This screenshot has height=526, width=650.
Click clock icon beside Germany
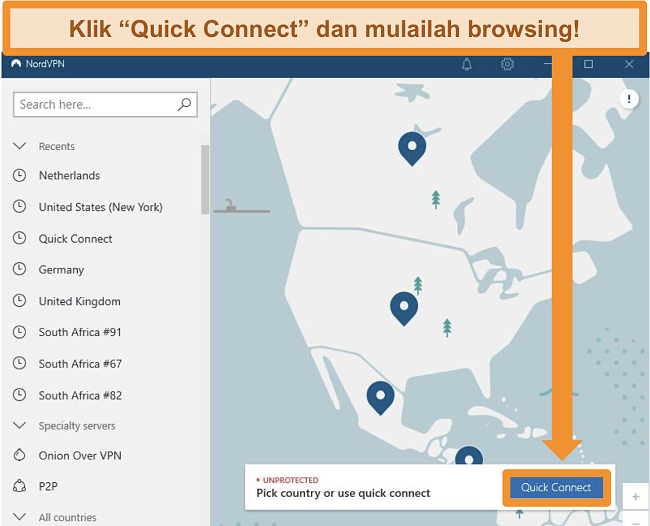[19, 269]
